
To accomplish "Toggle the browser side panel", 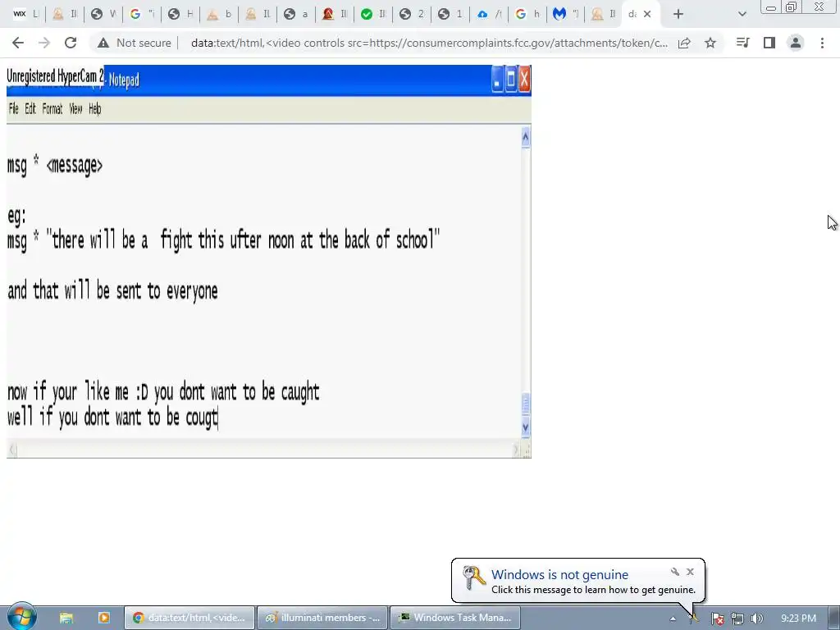I will (x=769, y=43).
